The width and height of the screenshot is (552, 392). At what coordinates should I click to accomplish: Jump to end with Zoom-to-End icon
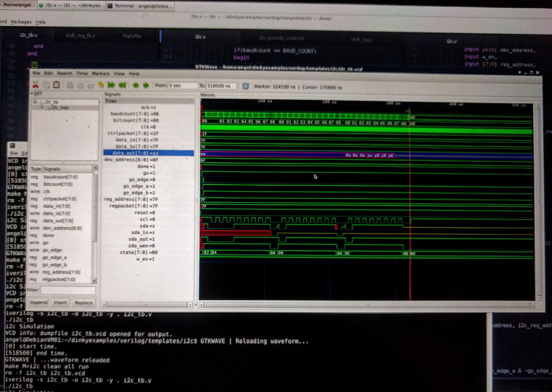[122, 85]
